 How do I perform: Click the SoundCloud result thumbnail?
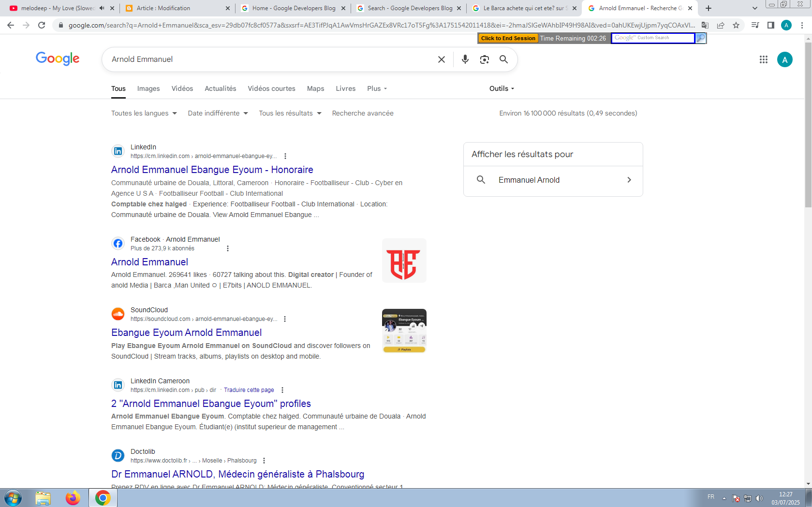click(404, 331)
